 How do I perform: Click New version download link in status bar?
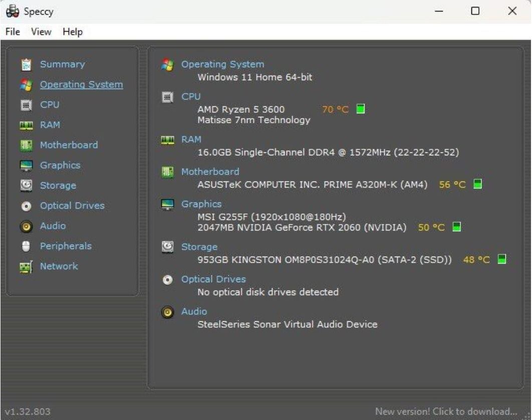pyautogui.click(x=446, y=411)
